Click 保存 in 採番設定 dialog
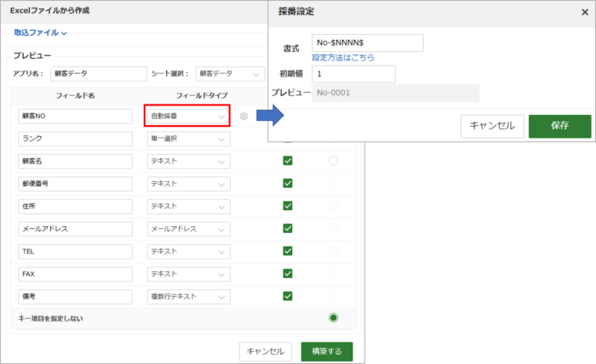The height and width of the screenshot is (364, 596). pos(560,127)
